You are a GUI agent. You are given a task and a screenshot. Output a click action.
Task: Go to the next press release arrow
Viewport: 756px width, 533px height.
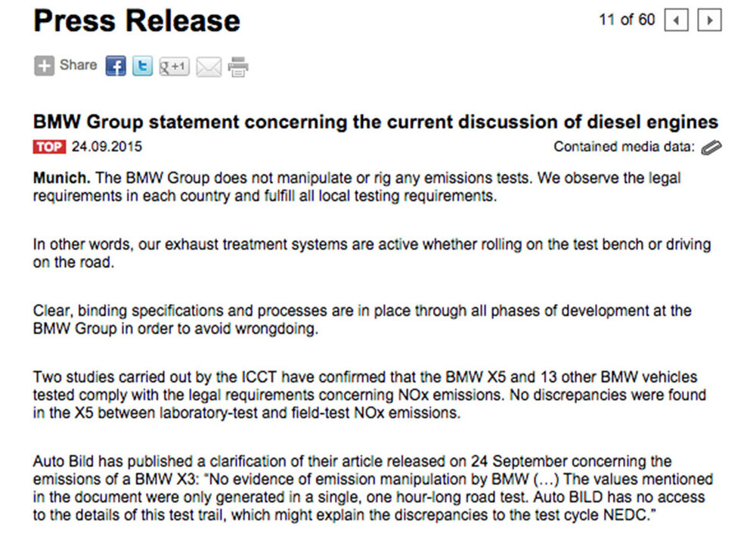[709, 20]
